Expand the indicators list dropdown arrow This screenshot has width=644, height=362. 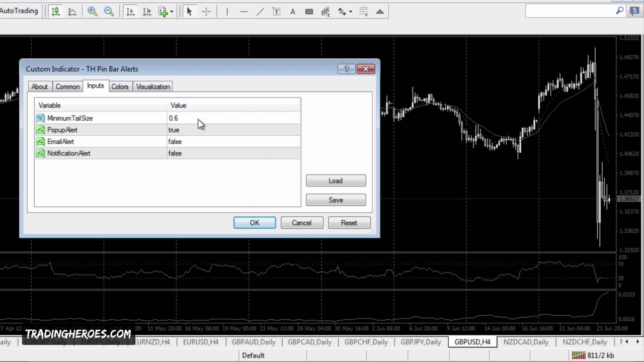coord(172,11)
